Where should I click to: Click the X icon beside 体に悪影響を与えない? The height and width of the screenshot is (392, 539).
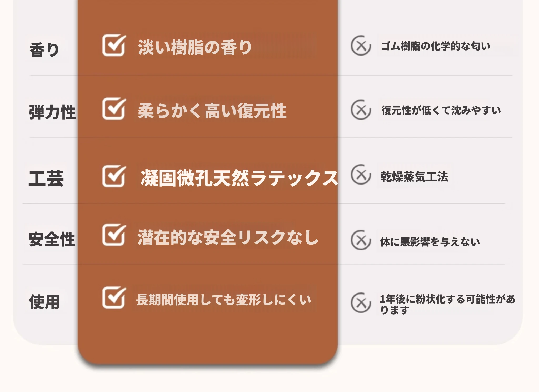click(x=361, y=240)
